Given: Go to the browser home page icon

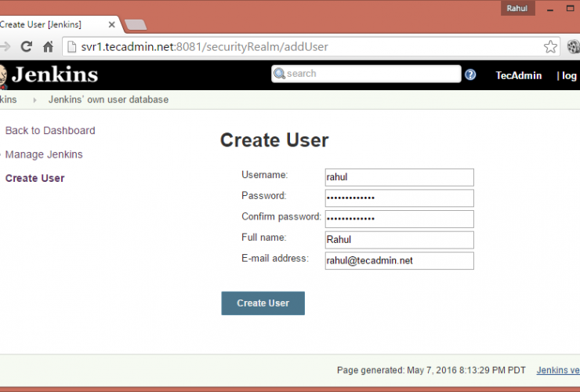Looking at the screenshot, I should pos(48,47).
